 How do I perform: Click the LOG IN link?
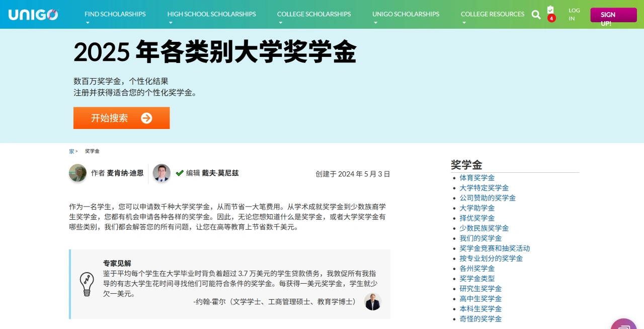pos(574,14)
